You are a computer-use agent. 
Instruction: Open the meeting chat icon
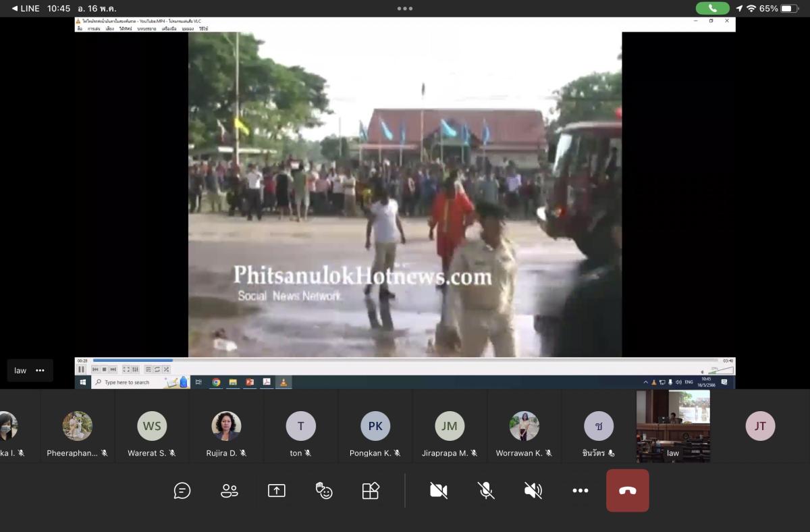[x=182, y=491]
